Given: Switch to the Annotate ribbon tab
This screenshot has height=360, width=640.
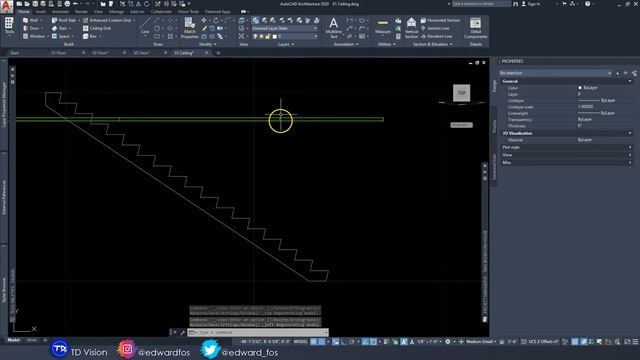Looking at the screenshot, I should tap(60, 12).
